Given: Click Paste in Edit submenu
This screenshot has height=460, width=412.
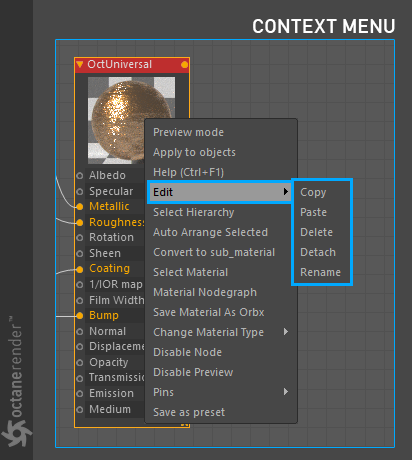Looking at the screenshot, I should (x=322, y=212).
